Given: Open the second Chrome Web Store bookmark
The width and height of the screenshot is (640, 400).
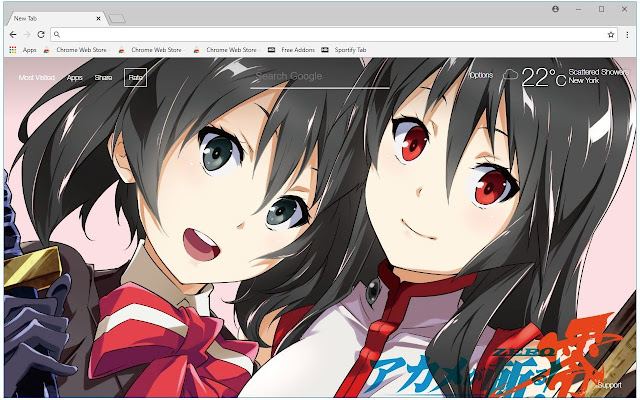Looking at the screenshot, I should click(x=151, y=50).
